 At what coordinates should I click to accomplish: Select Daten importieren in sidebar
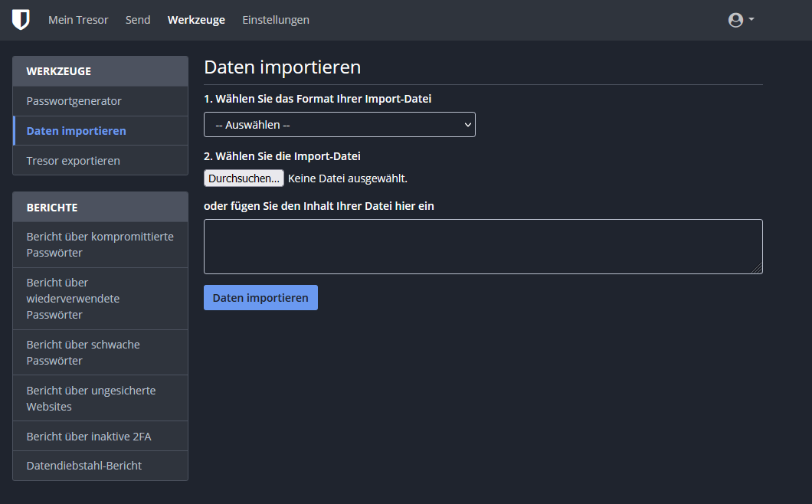(77, 131)
